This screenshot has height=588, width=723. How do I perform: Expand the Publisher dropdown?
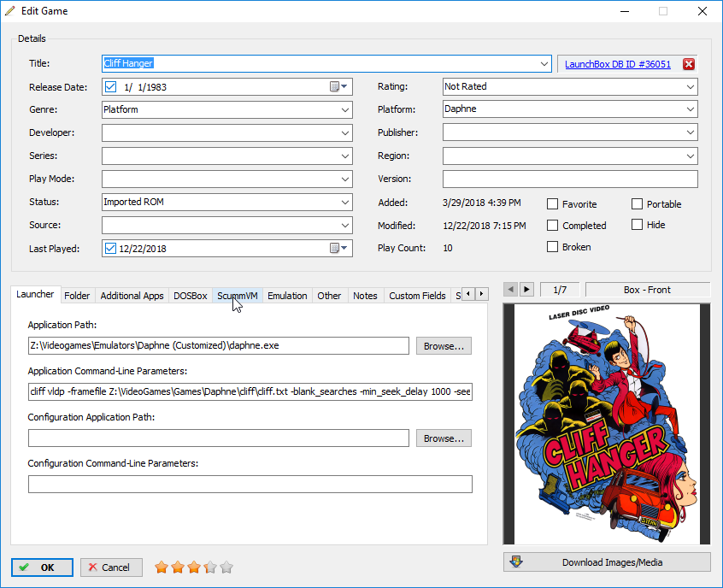pyautogui.click(x=691, y=132)
